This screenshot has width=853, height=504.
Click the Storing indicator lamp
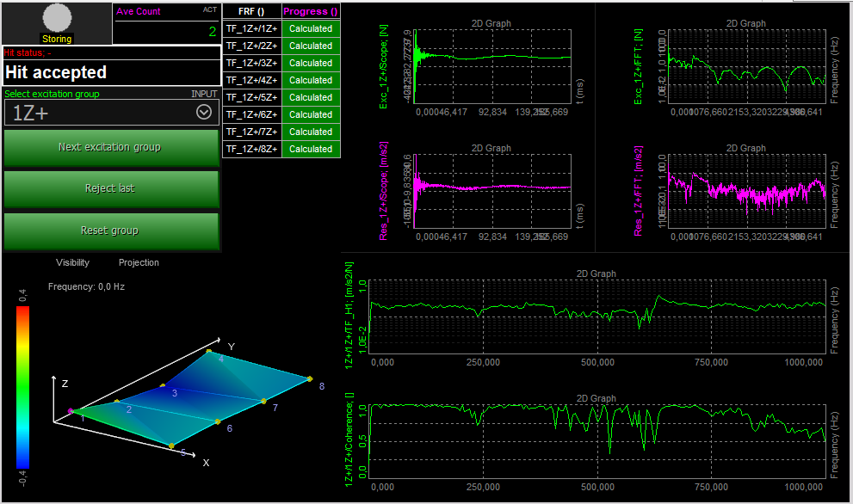pos(57,18)
